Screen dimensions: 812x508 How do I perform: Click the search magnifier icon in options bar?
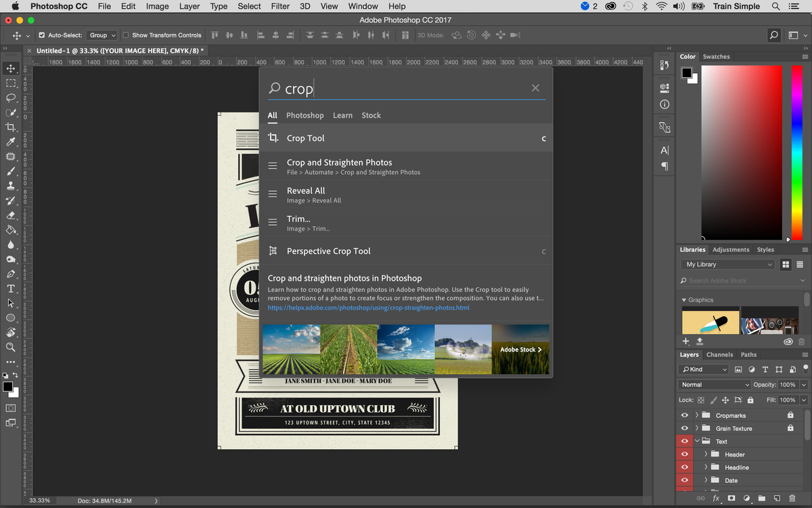774,35
